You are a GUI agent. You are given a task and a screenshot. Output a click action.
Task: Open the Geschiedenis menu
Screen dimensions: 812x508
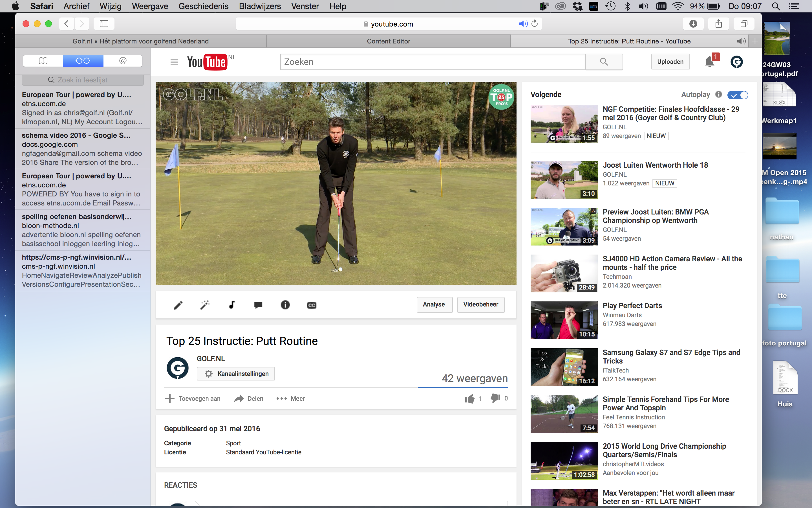[203, 6]
